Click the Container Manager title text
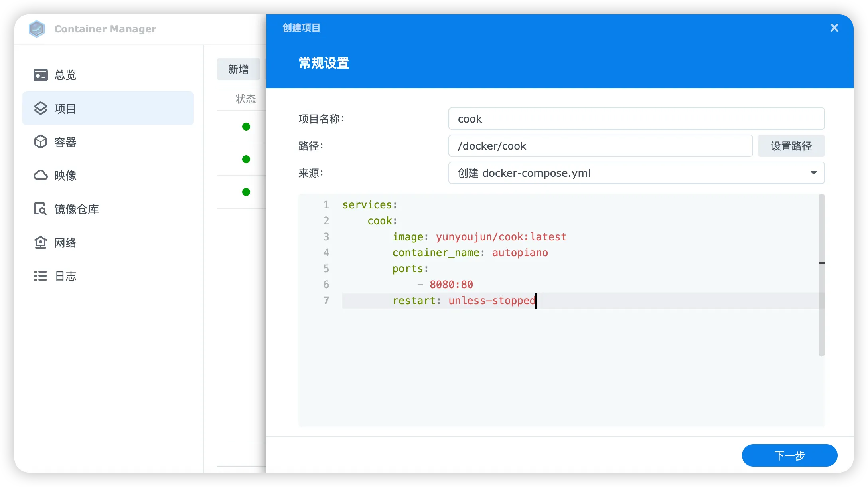This screenshot has width=868, height=487. pos(105,29)
